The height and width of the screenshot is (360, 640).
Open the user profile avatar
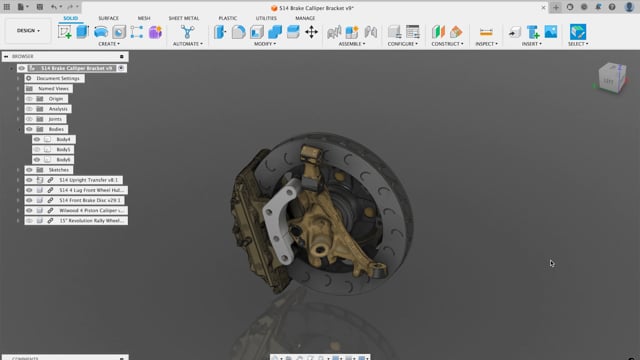coord(629,7)
